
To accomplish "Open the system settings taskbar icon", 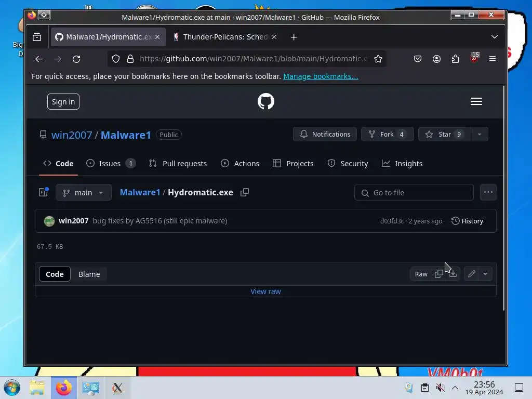I will point(90,388).
